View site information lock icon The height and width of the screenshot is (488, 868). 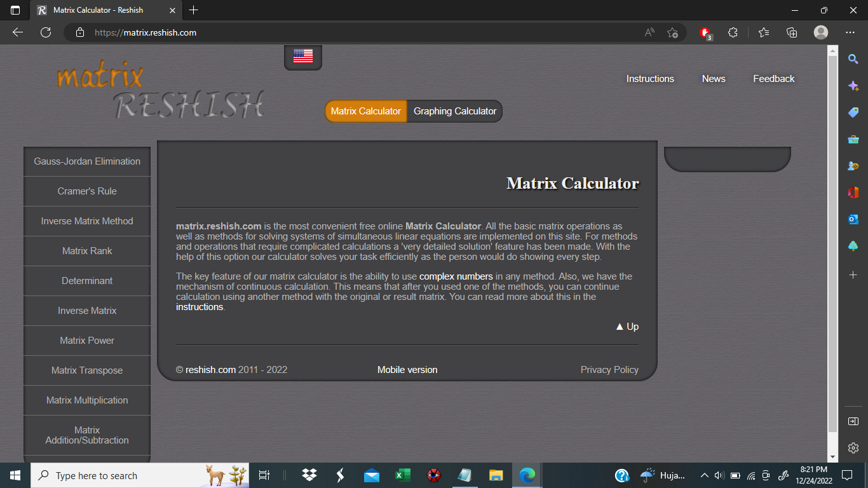pos(79,32)
